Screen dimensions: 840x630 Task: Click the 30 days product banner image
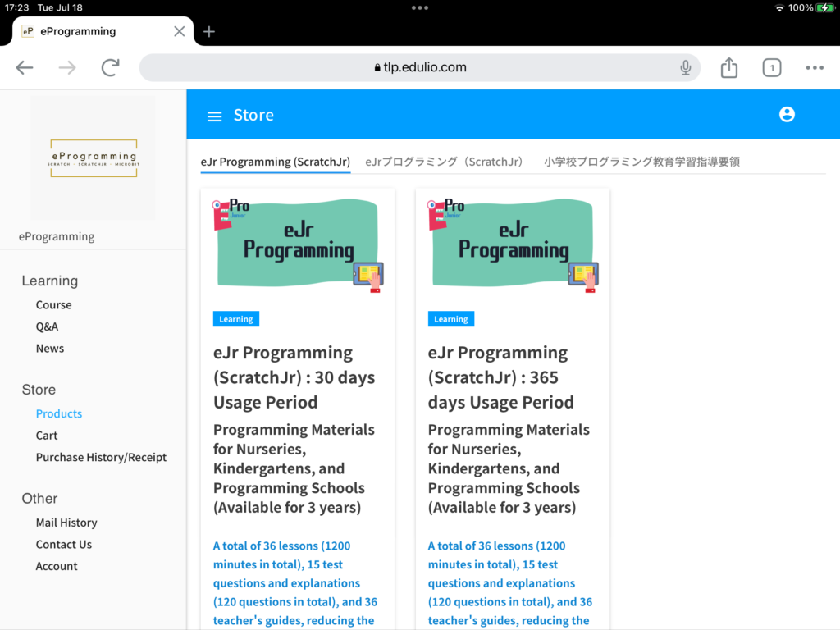pyautogui.click(x=297, y=240)
